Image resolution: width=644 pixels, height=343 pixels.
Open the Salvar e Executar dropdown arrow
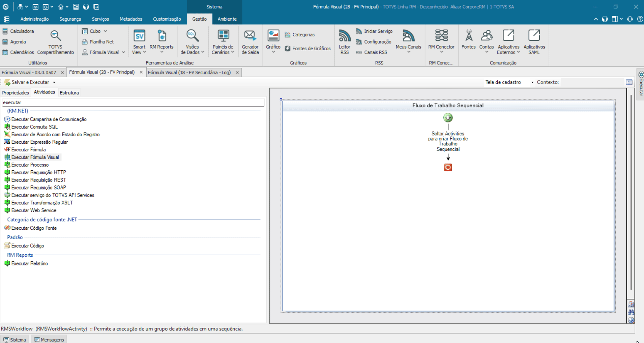(54, 82)
